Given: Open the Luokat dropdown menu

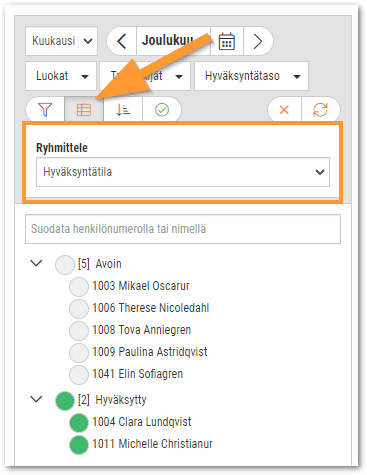Looking at the screenshot, I should pyautogui.click(x=61, y=76).
